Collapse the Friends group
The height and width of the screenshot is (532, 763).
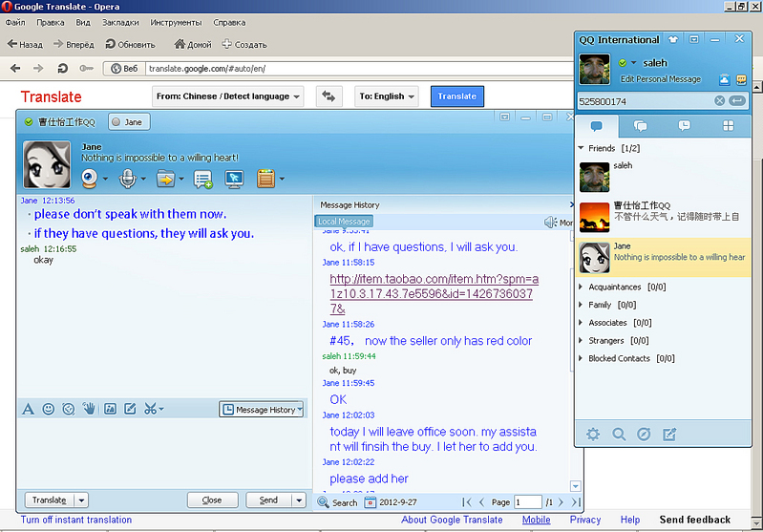(x=581, y=148)
